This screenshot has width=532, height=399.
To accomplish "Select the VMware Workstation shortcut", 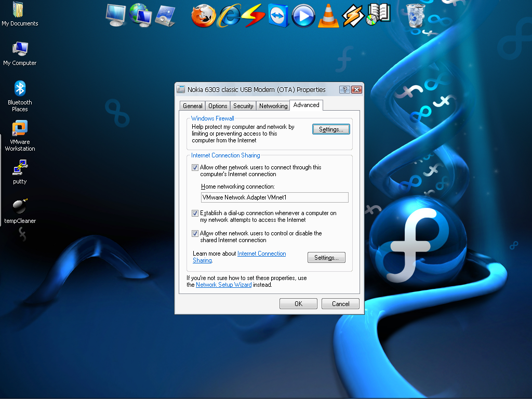I will [x=20, y=136].
